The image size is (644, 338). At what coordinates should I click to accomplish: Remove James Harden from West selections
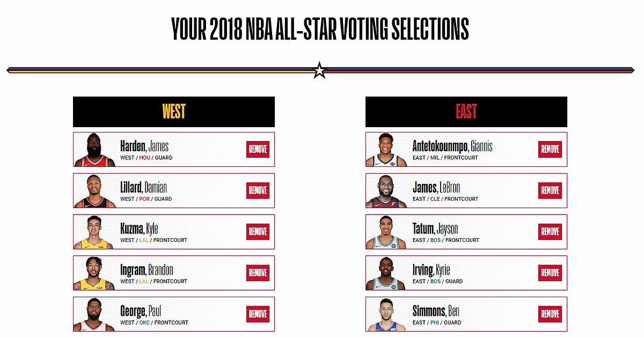258,149
